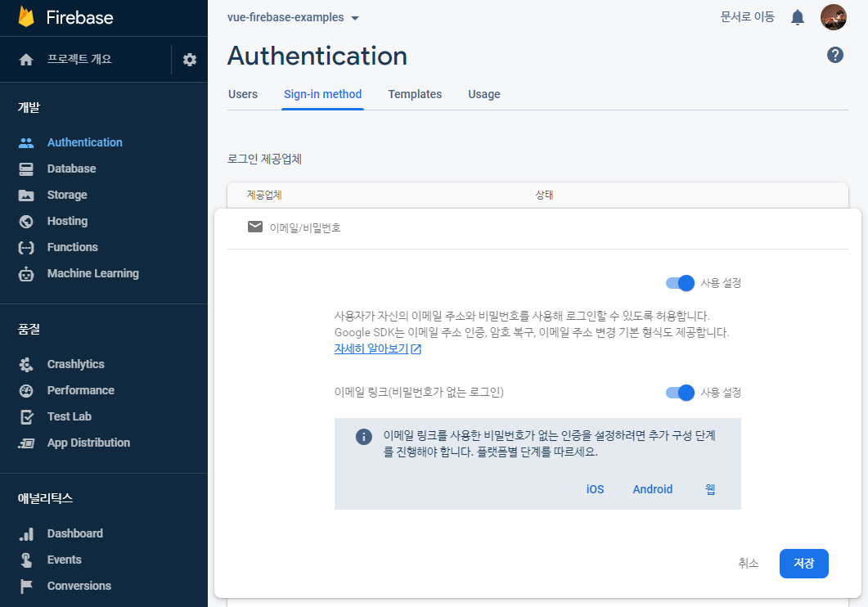Go to Storage in the sidebar

[x=67, y=195]
